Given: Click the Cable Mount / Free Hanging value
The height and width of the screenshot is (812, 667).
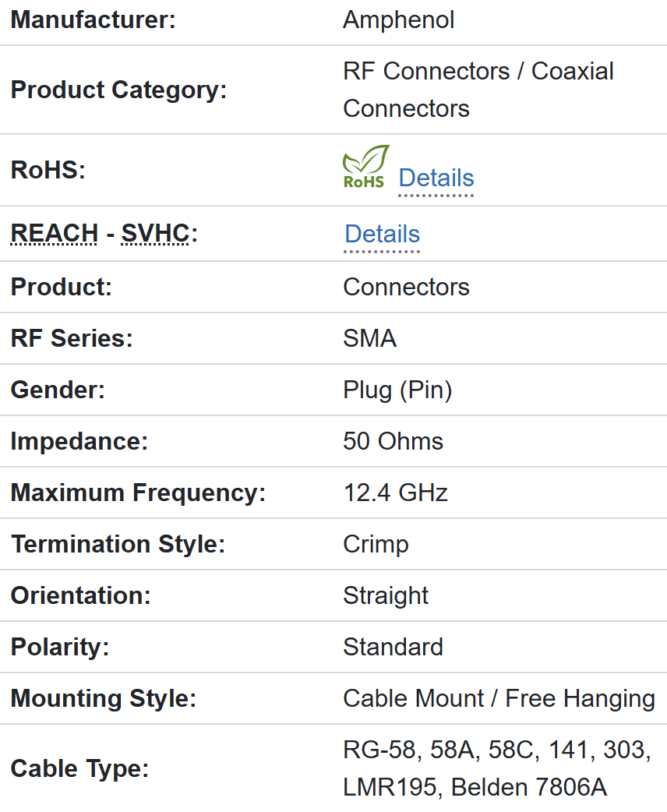Looking at the screenshot, I should point(499,699).
